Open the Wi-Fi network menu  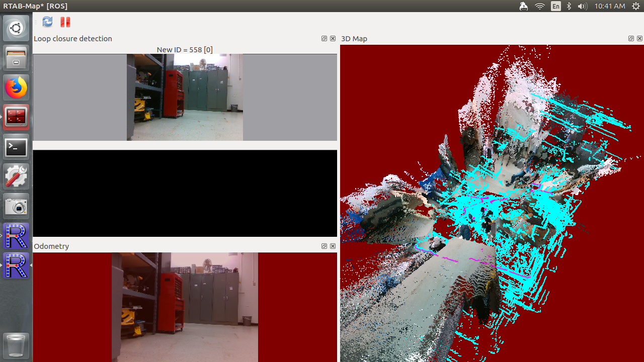point(540,6)
